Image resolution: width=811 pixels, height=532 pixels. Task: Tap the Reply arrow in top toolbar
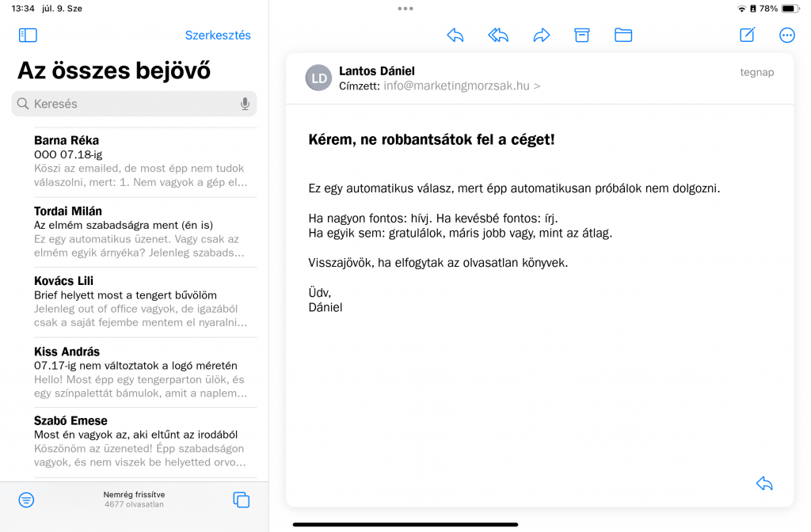[x=455, y=35]
